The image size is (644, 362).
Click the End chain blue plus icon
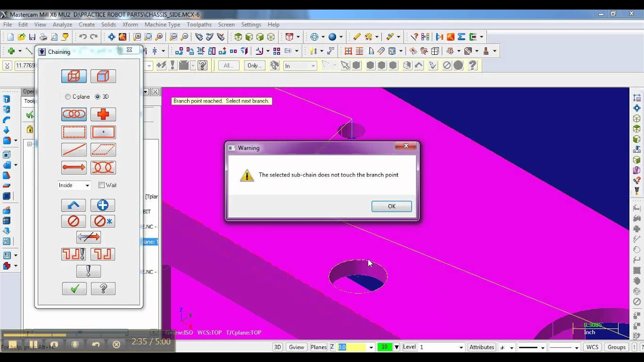pyautogui.click(x=103, y=205)
